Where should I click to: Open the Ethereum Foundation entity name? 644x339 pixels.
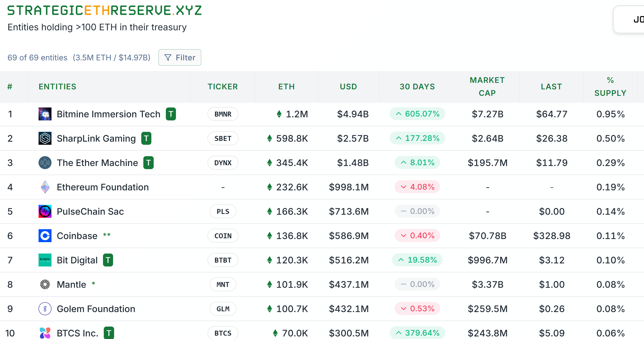[103, 187]
